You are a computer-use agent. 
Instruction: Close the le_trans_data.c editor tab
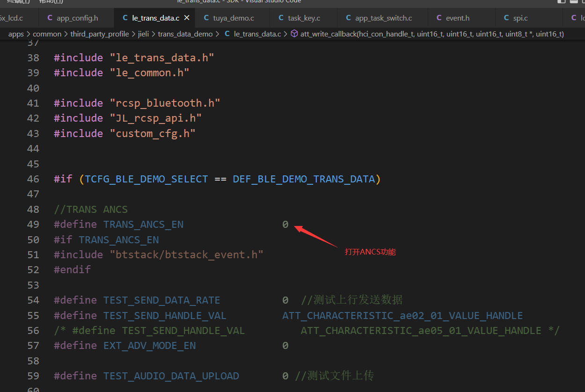pyautogui.click(x=187, y=18)
